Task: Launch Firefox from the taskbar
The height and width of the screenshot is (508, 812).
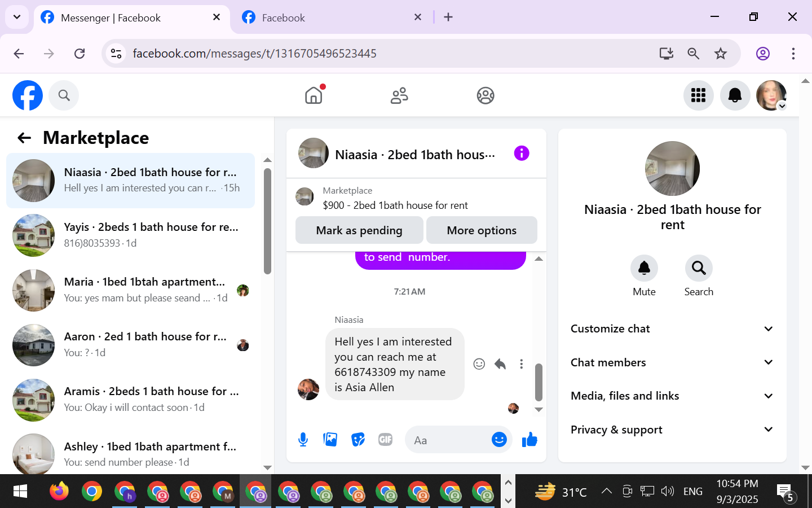Action: tap(59, 492)
